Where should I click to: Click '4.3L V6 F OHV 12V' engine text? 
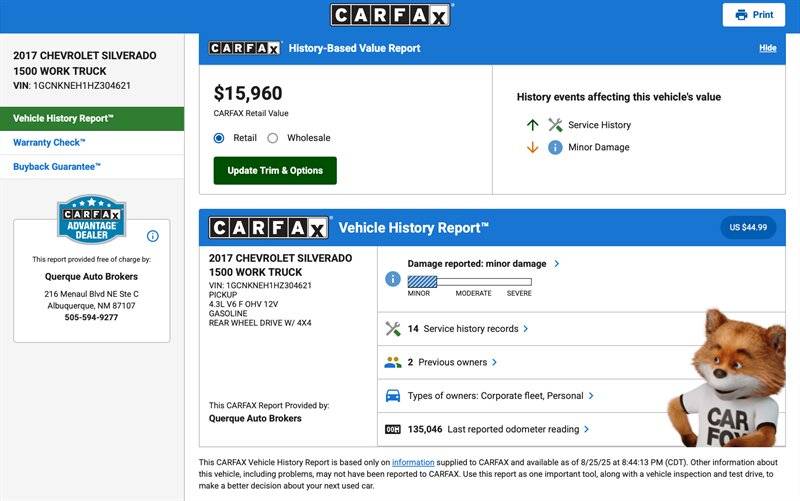coord(243,304)
